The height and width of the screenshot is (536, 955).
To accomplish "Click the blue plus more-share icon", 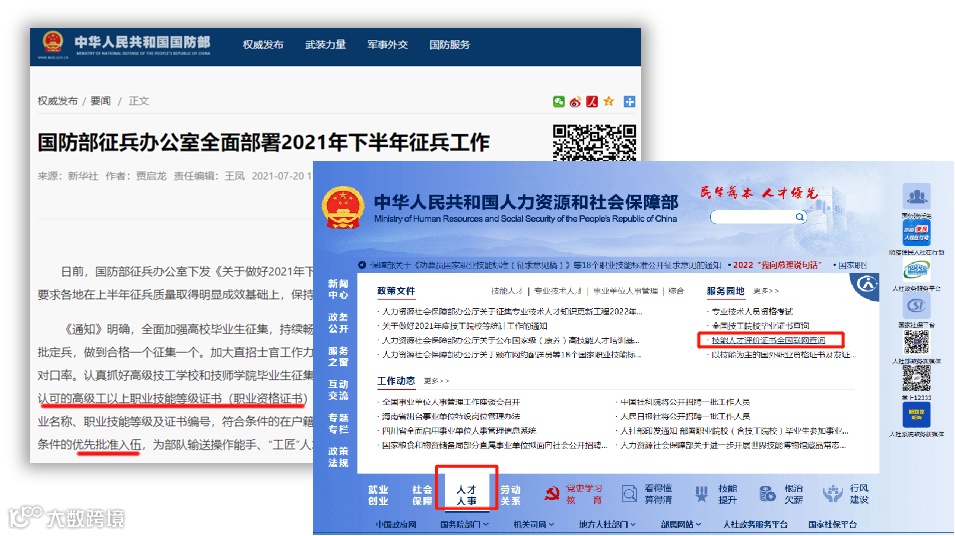I will click(x=629, y=102).
